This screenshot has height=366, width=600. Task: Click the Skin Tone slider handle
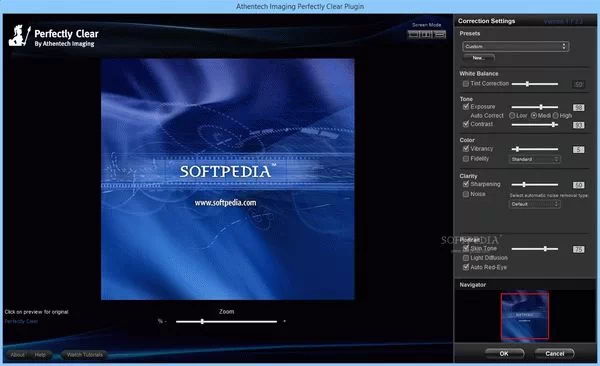tap(545, 249)
